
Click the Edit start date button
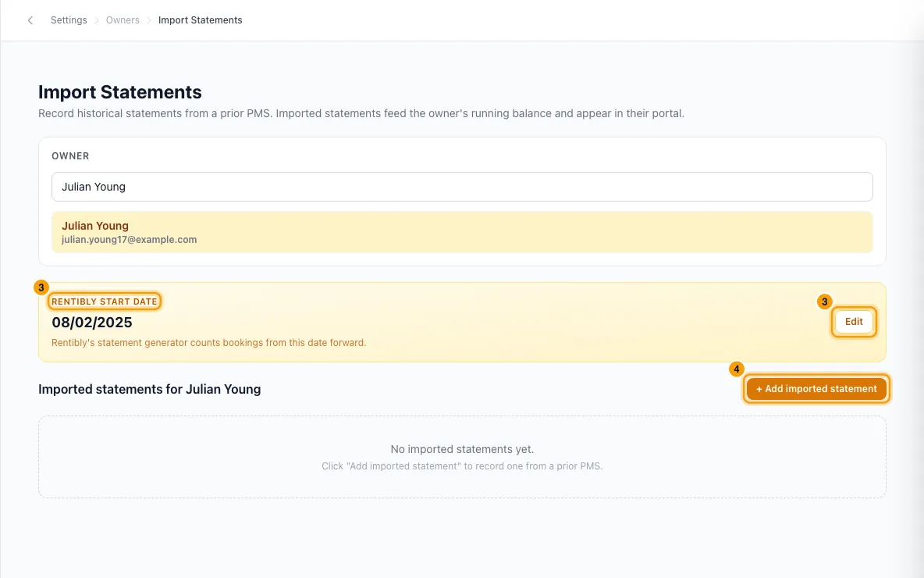tap(854, 322)
